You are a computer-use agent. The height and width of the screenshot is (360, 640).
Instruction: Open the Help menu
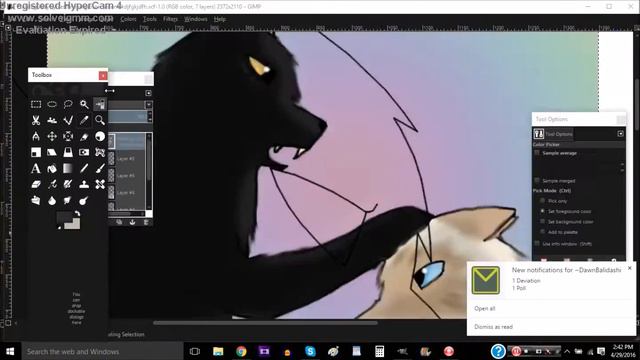point(220,19)
